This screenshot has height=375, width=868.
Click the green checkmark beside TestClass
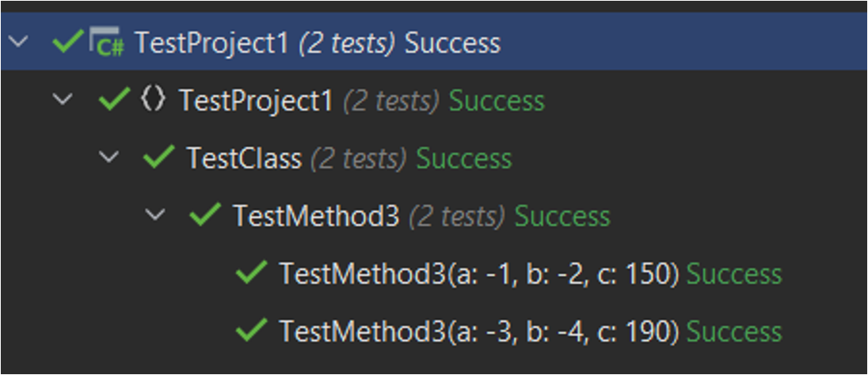160,158
